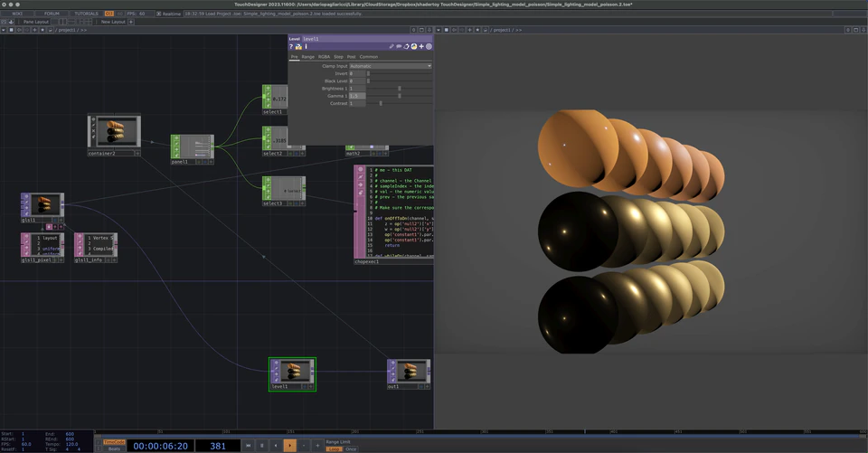868x453 pixels.
Task: Switch to the Common parameter page
Action: [x=369, y=56]
